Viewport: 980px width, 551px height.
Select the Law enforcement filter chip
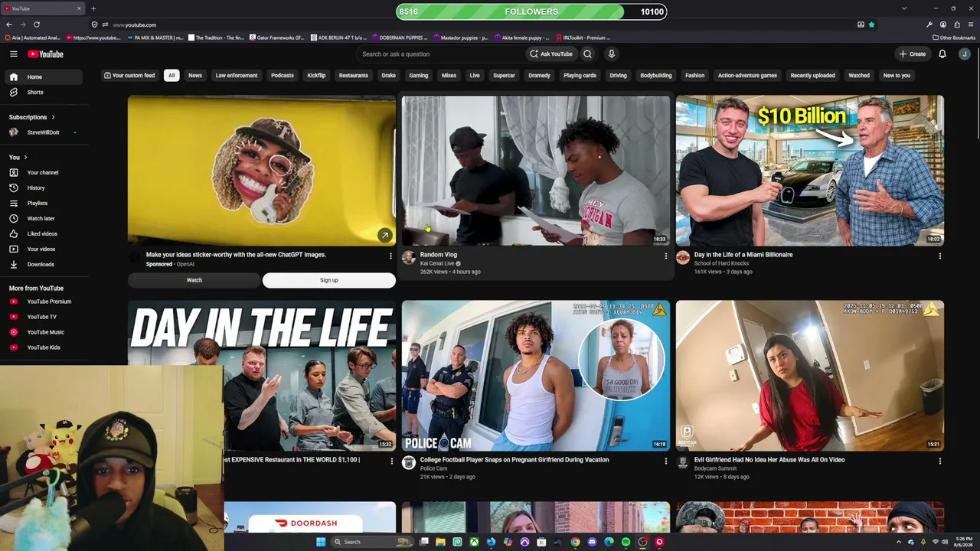tap(237, 76)
